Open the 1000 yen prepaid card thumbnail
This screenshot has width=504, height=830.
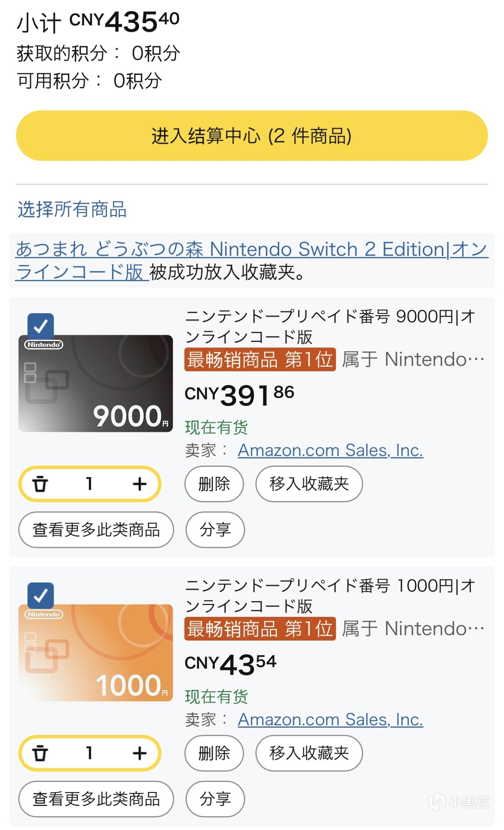coord(96,652)
